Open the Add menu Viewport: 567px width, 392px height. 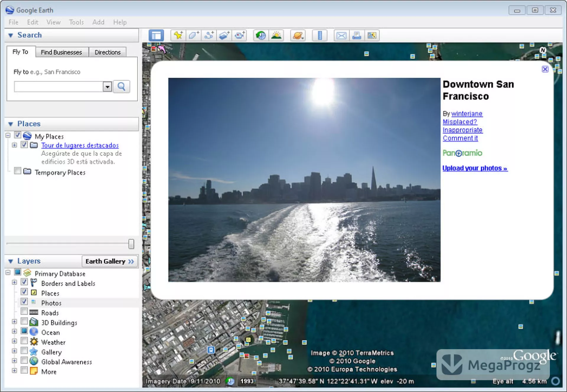(x=98, y=22)
